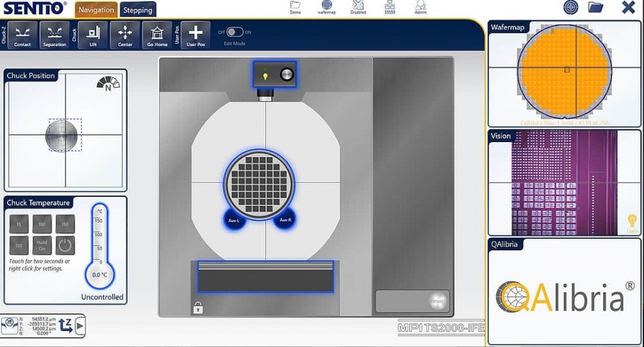Add a user position with User Pos

[x=196, y=35]
